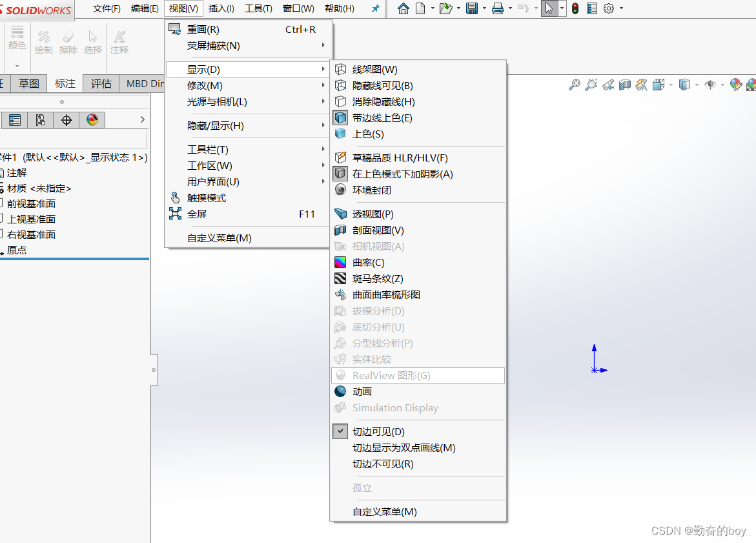The image size is (756, 543).
Task: Expand 用户界面(U) submenu
Action: [x=249, y=182]
